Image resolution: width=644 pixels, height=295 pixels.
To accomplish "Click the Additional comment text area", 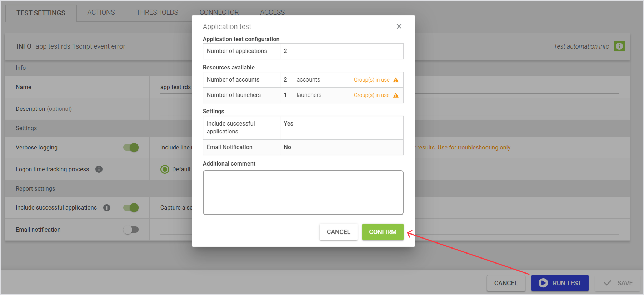I will coord(303,192).
